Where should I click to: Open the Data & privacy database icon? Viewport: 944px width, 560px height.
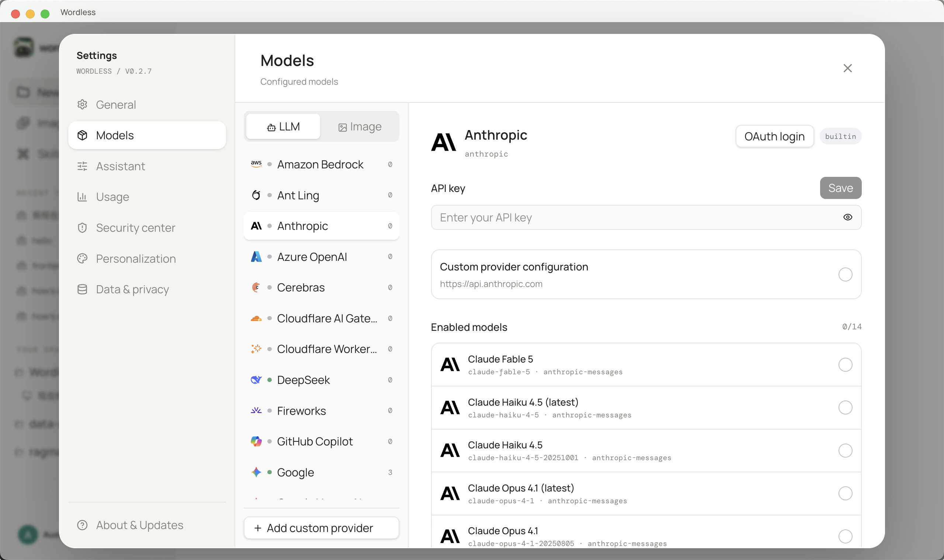tap(82, 289)
